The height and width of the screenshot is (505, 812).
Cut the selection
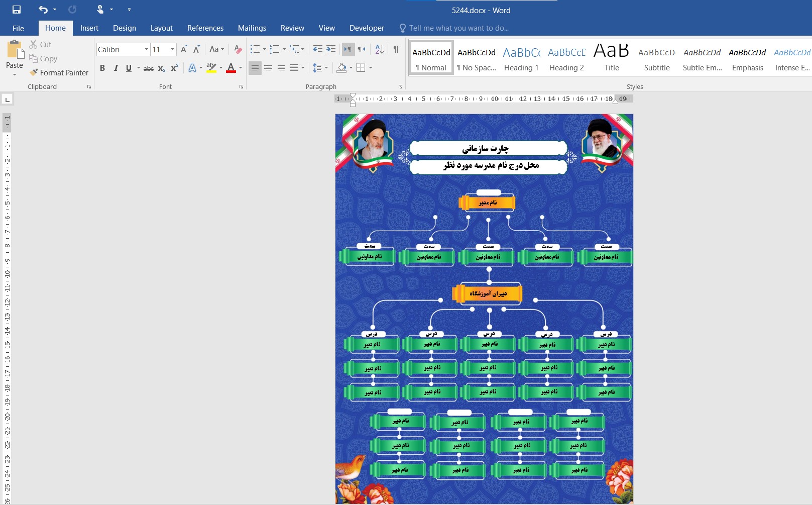(x=40, y=45)
